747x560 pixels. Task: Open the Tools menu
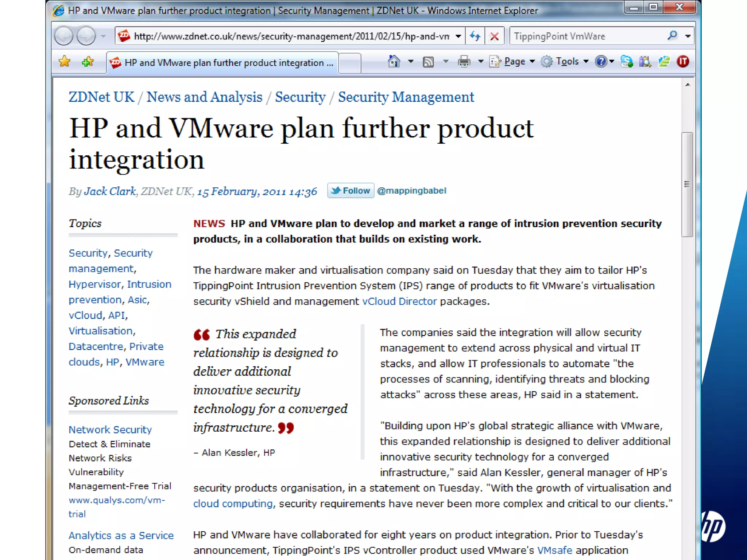point(567,62)
